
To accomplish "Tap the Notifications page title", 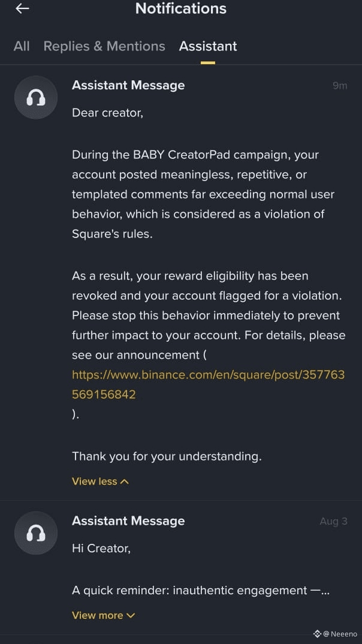I will [x=181, y=8].
